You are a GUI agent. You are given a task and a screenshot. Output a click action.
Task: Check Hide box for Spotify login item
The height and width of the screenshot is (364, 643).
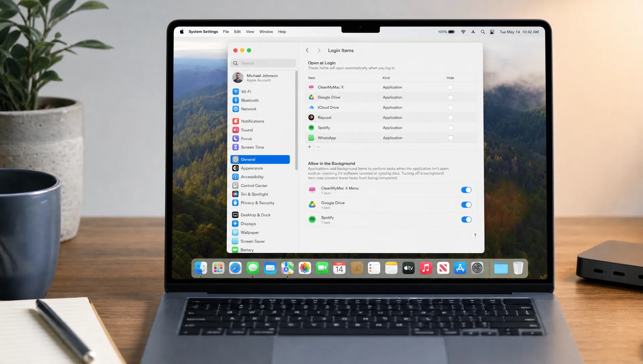(x=450, y=128)
